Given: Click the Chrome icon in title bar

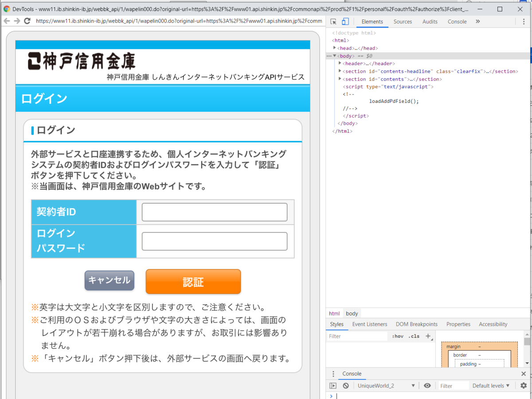Looking at the screenshot, I should click(x=7, y=8).
